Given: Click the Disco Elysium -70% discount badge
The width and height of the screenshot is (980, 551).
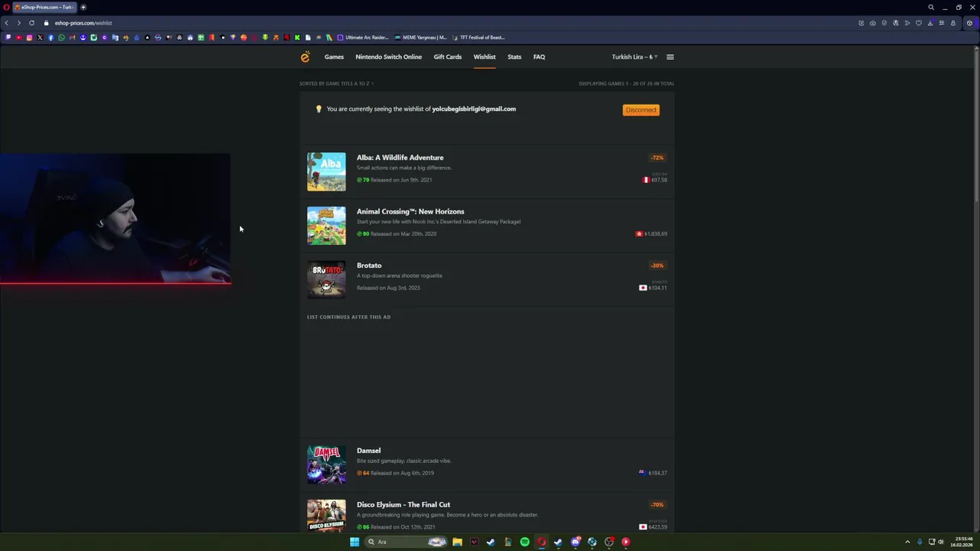Looking at the screenshot, I should [657, 505].
